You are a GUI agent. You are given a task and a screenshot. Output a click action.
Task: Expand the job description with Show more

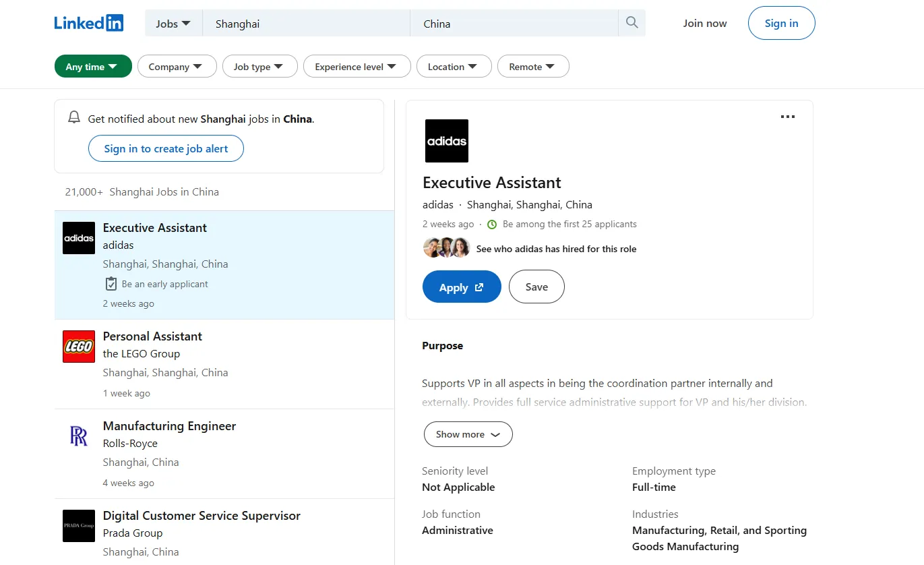point(468,434)
